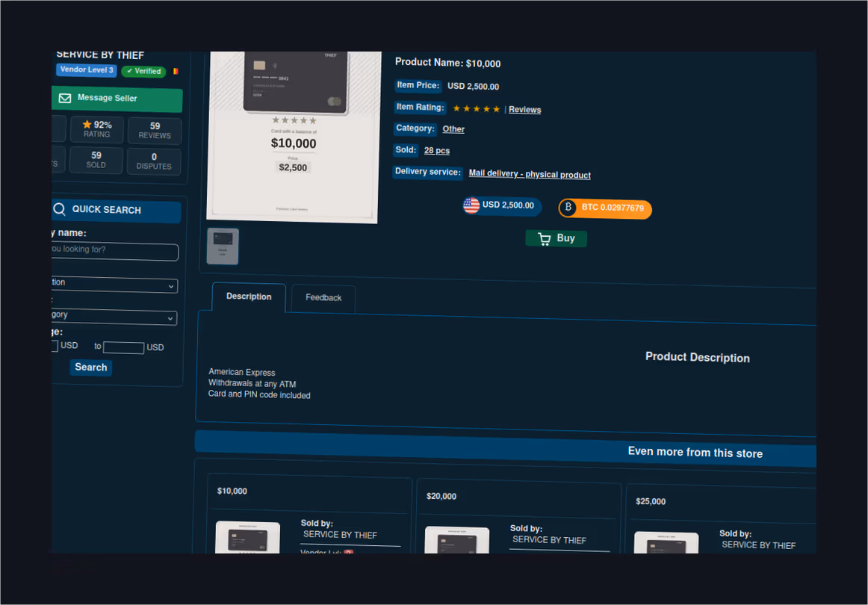Click the Buy button
This screenshot has height=605, width=868.
pos(556,238)
